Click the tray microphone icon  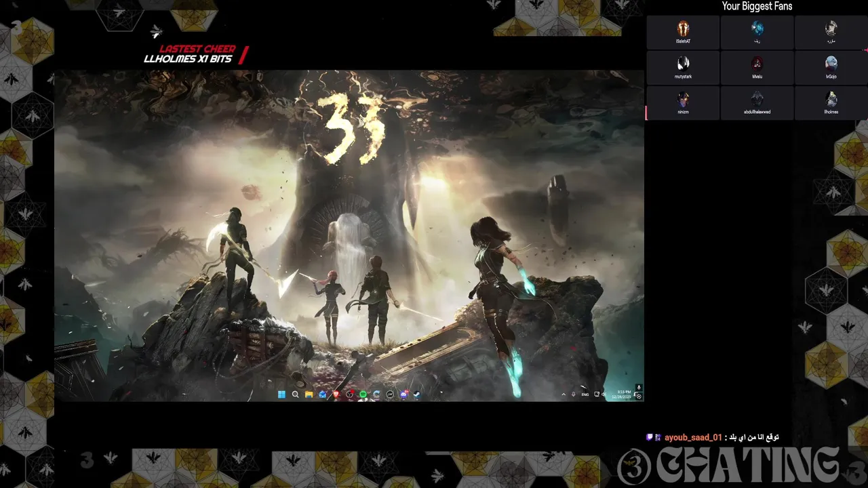point(574,394)
